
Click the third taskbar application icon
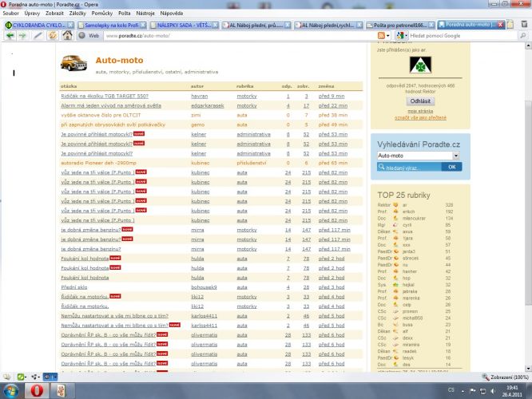(61, 390)
